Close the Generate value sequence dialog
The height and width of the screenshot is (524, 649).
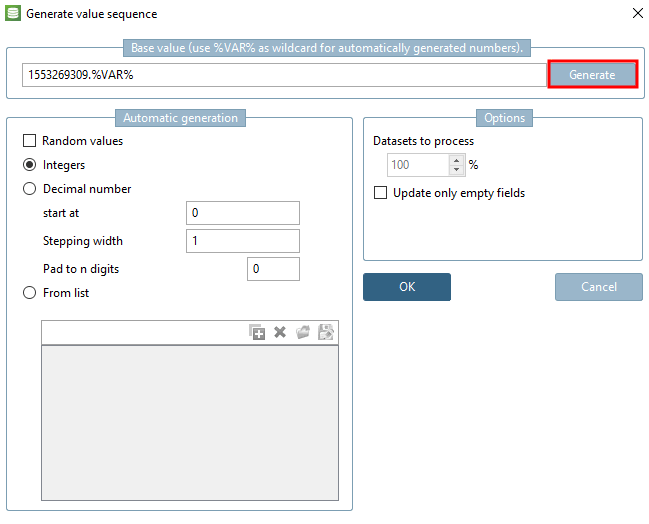pos(638,14)
